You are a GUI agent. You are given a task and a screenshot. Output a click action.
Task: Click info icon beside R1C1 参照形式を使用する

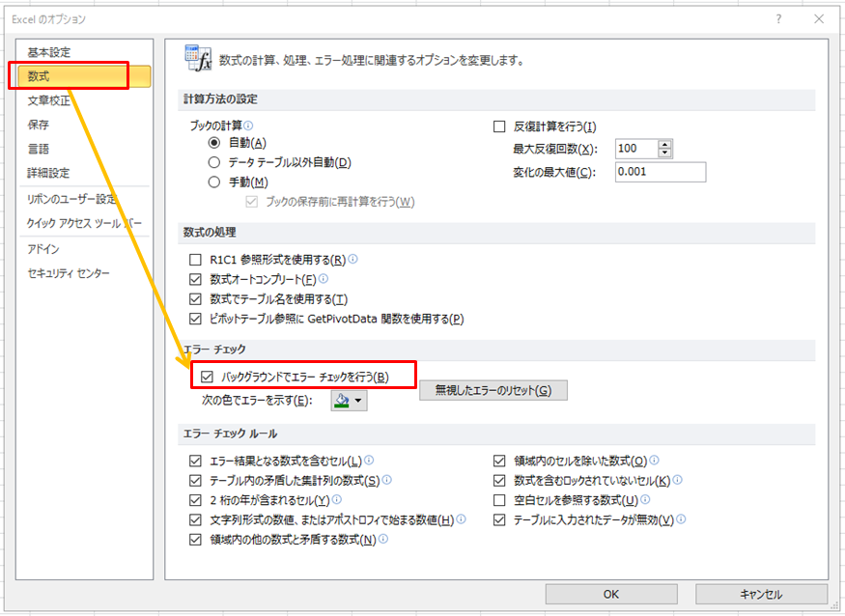[x=353, y=259]
